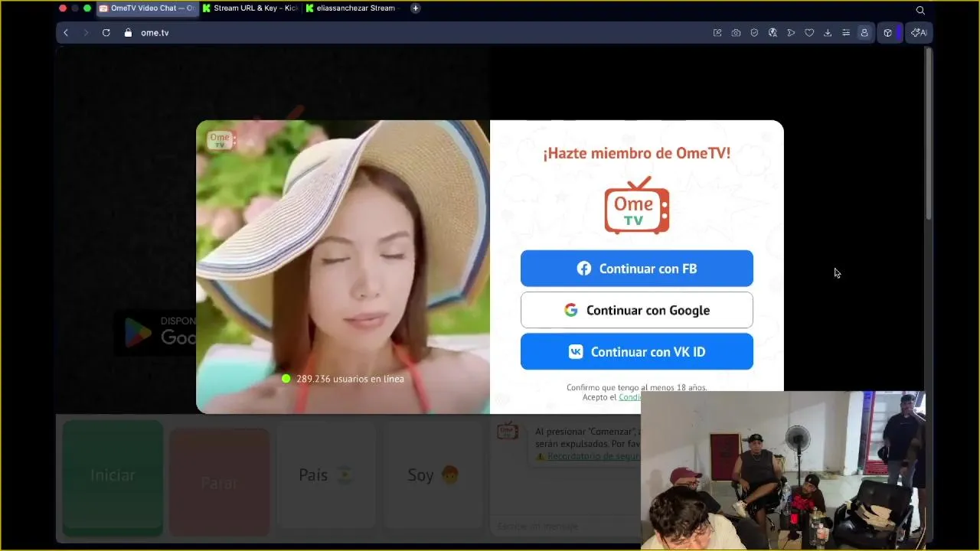Click the OmeTV badge on the video preview
This screenshot has width=980, height=551.
(220, 141)
